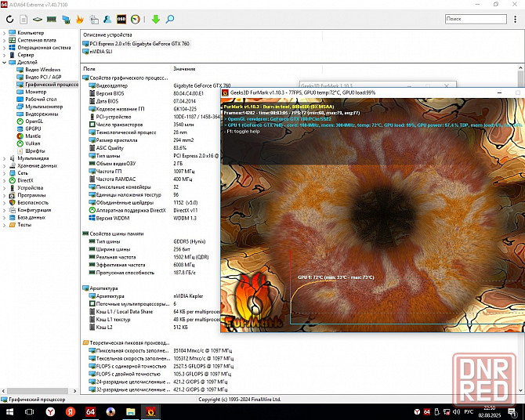Open the OSD panel toolbar icon

121,19
